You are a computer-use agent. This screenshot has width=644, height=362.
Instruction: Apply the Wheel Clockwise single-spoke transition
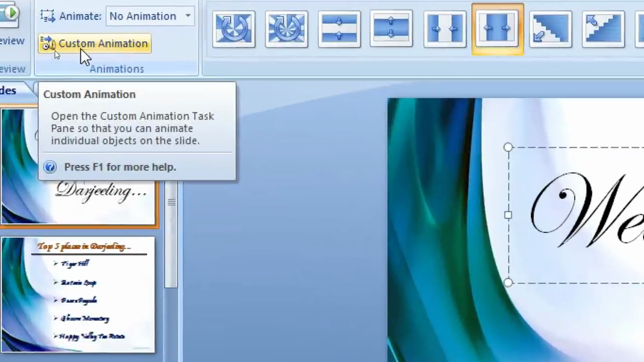234,28
